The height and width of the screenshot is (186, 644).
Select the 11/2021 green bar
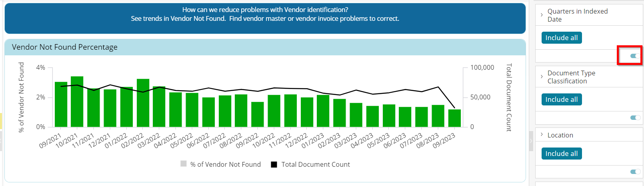pos(94,107)
